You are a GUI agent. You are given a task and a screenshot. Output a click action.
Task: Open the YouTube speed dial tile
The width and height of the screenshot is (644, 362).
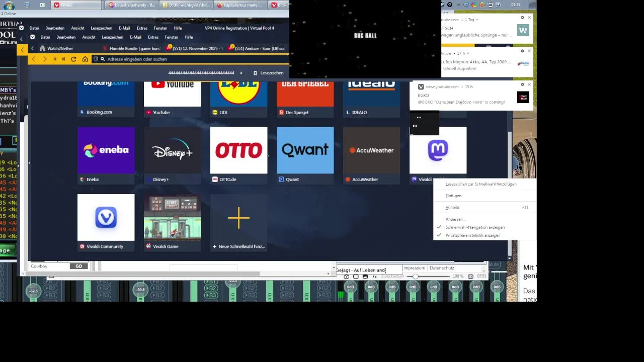point(172,99)
